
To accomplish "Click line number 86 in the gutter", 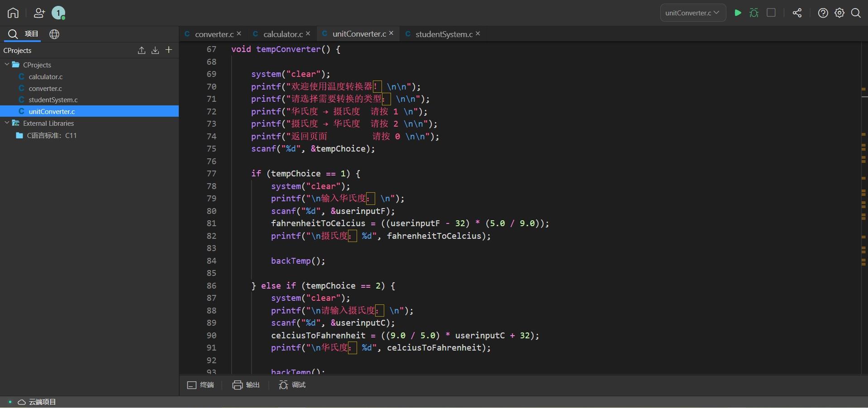I will (211, 286).
